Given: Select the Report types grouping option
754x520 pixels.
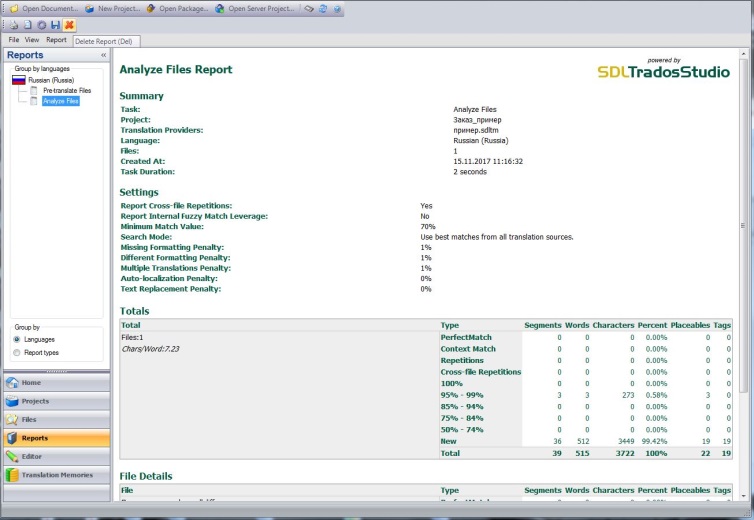Looking at the screenshot, I should pos(17,352).
